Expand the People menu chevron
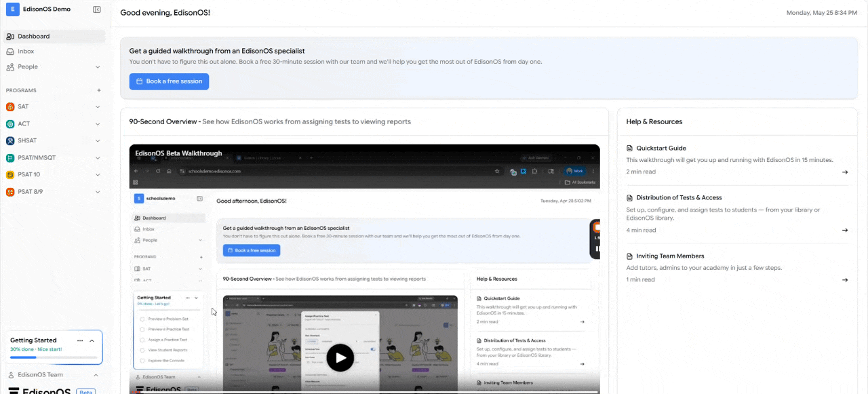 [x=98, y=67]
